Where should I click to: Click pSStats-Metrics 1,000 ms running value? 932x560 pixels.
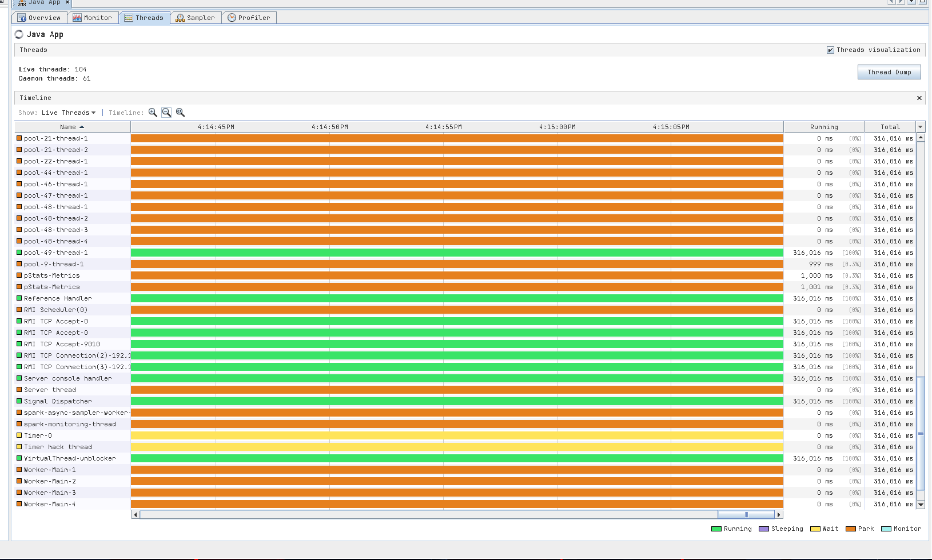tap(817, 275)
